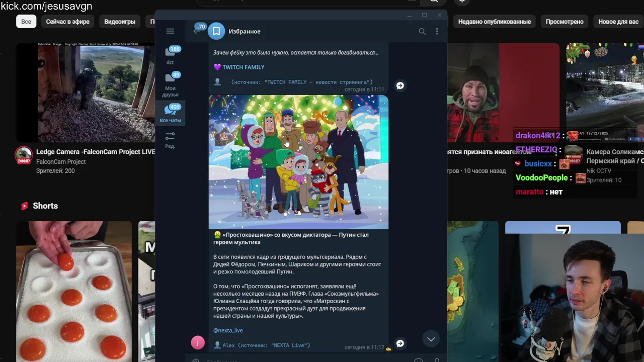
Task: Select the Мои друзья chat folder
Action: click(170, 84)
